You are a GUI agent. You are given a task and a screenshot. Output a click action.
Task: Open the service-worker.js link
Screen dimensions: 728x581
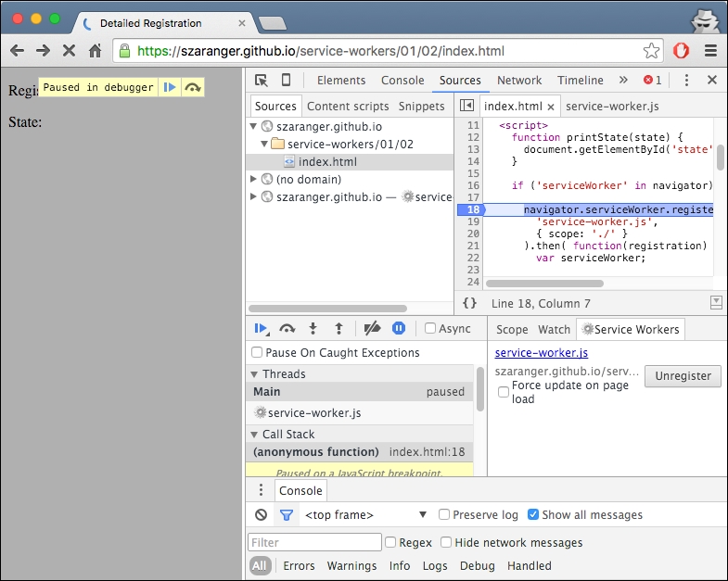(x=541, y=353)
